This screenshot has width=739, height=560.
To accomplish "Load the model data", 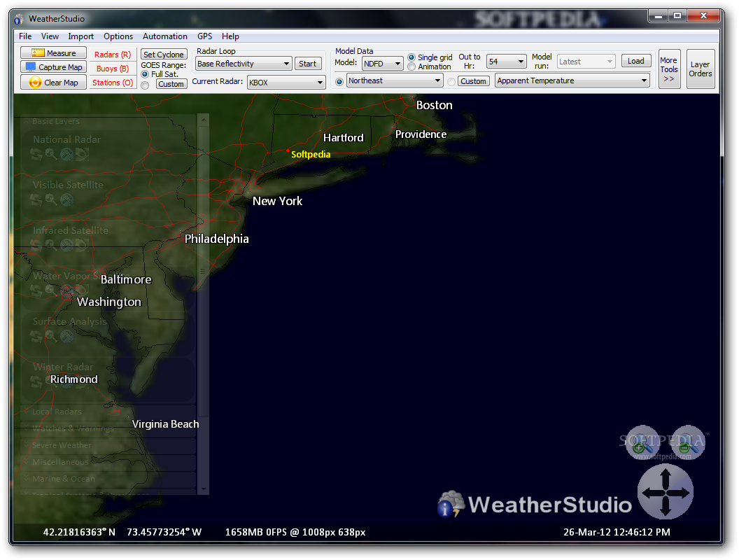I will pos(636,61).
